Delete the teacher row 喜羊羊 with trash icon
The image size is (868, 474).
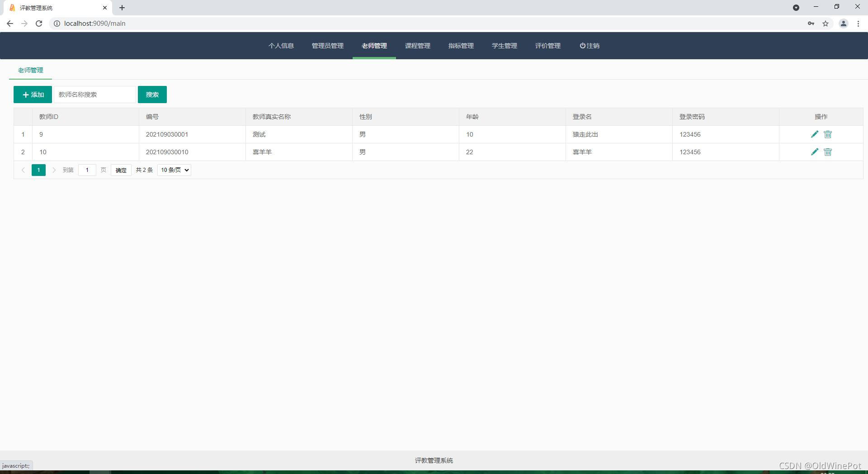828,152
